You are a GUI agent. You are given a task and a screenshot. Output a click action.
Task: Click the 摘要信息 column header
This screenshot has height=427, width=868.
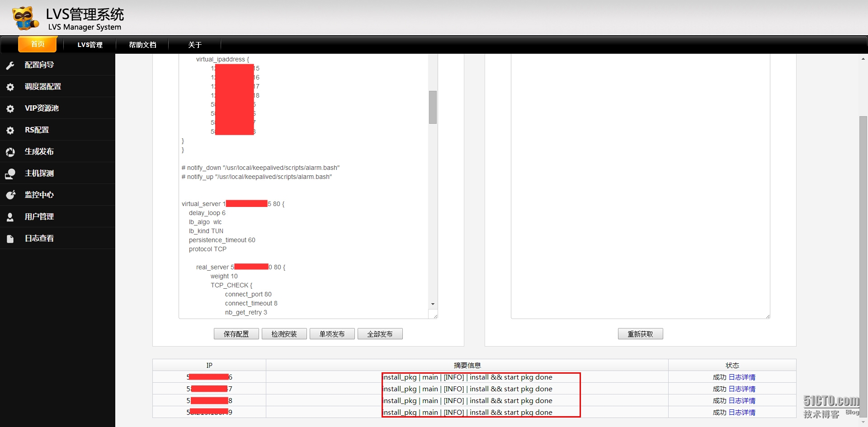[467, 365]
